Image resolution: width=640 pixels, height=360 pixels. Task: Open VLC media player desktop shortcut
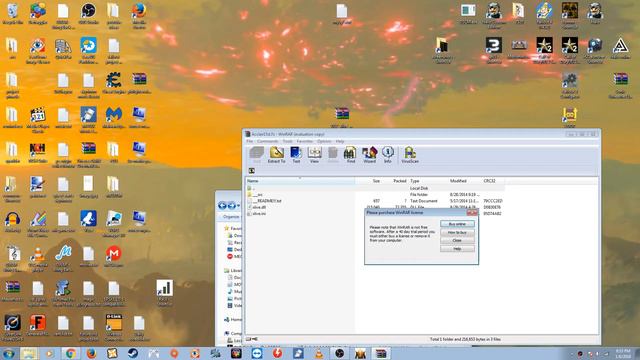(x=38, y=259)
